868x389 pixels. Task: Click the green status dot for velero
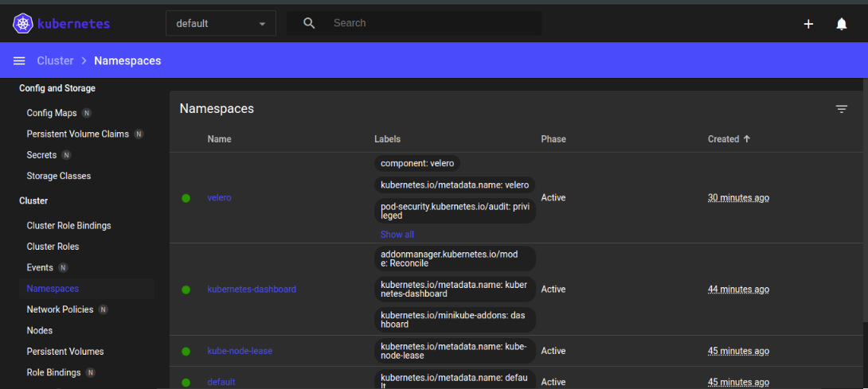click(x=186, y=198)
